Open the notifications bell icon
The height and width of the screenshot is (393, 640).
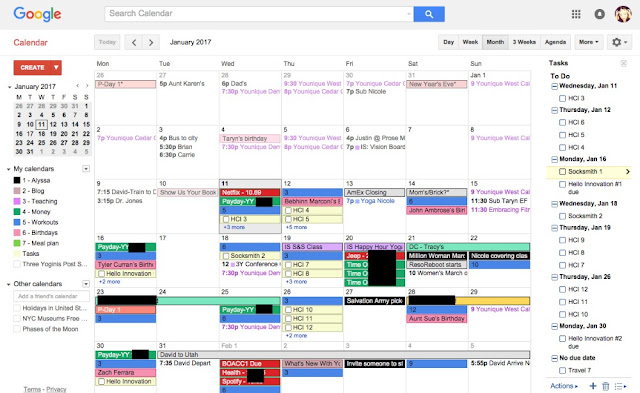(599, 14)
